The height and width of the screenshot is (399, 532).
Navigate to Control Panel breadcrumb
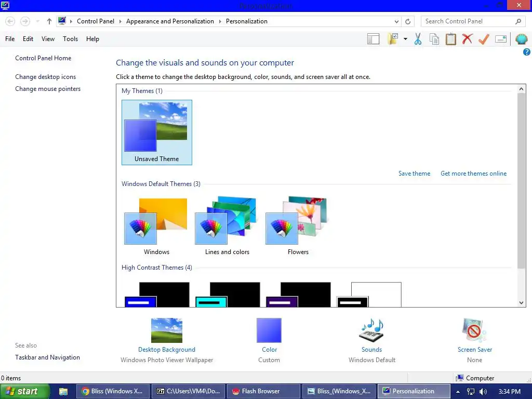coord(96,21)
